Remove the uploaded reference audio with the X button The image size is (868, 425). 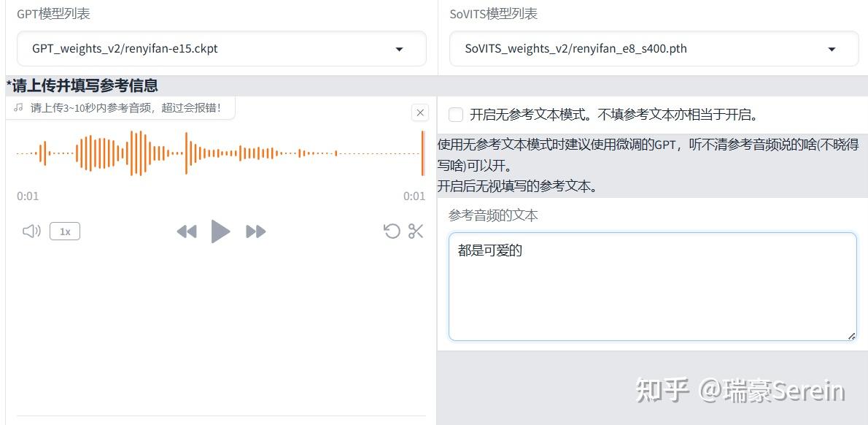click(420, 113)
